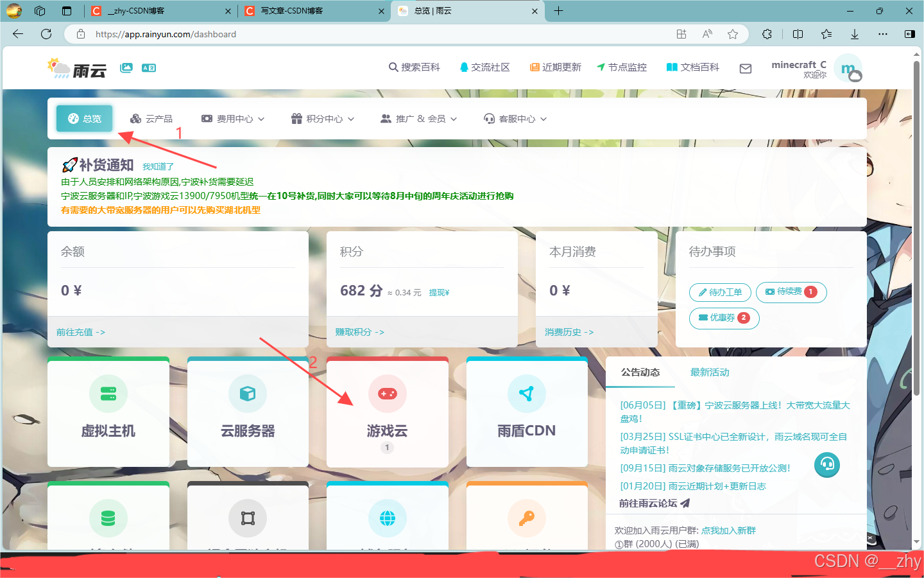Viewport: 924px width, 578px height.
Task: Click the image picture icon beside logo
Action: point(126,67)
